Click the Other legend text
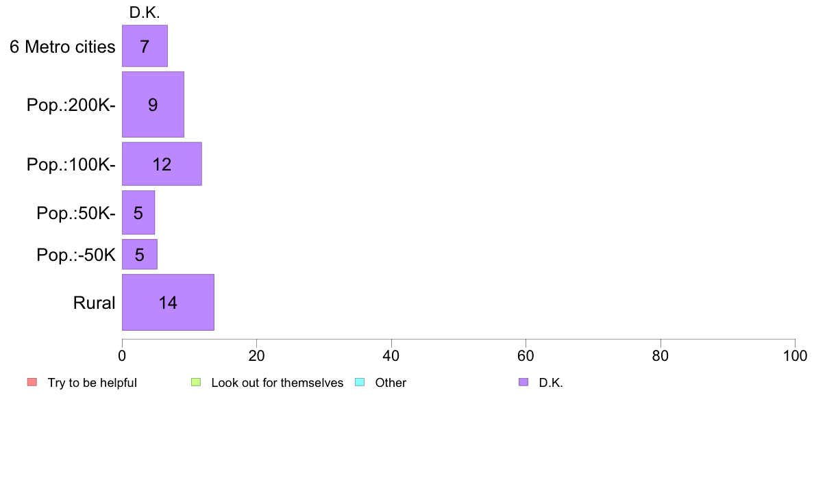 391,383
